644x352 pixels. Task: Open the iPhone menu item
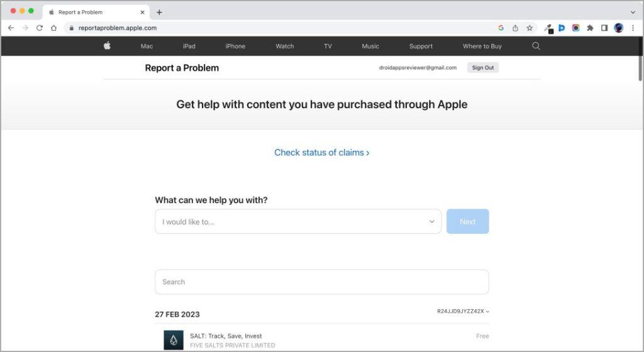(235, 47)
